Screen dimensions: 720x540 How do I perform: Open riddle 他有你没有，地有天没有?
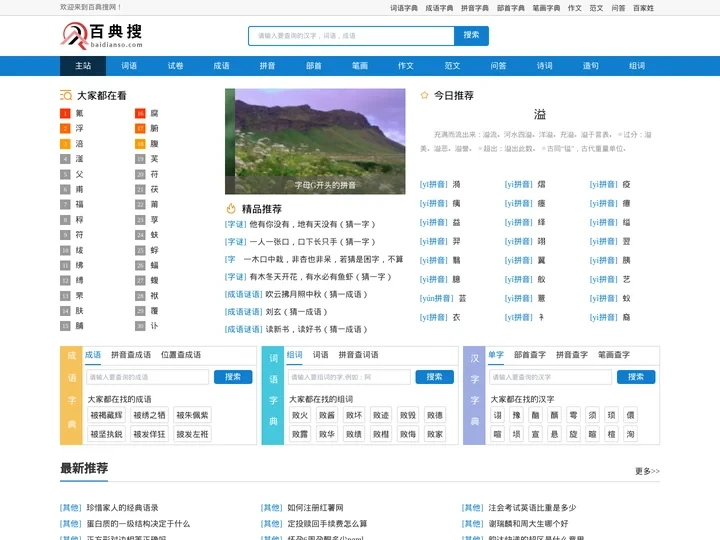tap(312, 225)
